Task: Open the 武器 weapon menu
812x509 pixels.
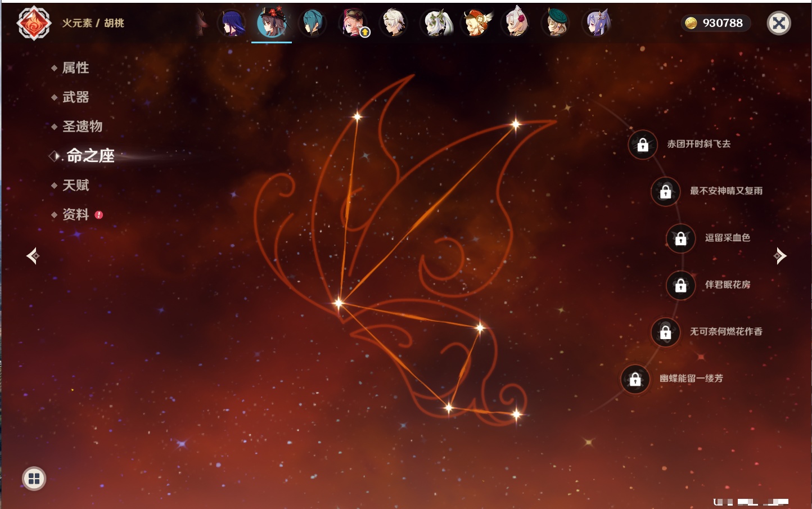Action: pos(75,97)
